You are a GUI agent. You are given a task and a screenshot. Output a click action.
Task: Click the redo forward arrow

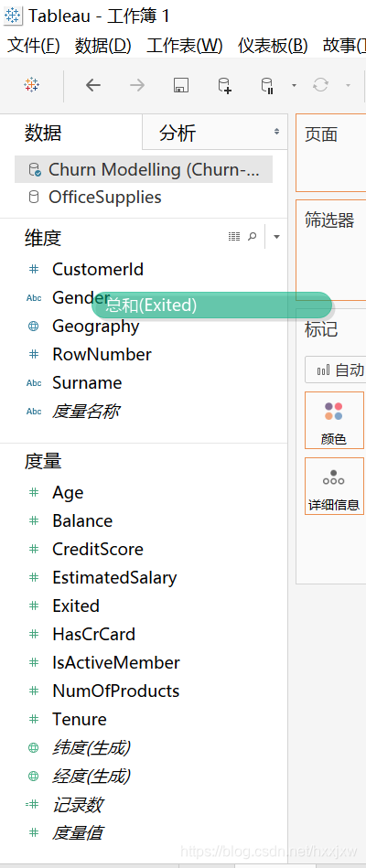[136, 85]
